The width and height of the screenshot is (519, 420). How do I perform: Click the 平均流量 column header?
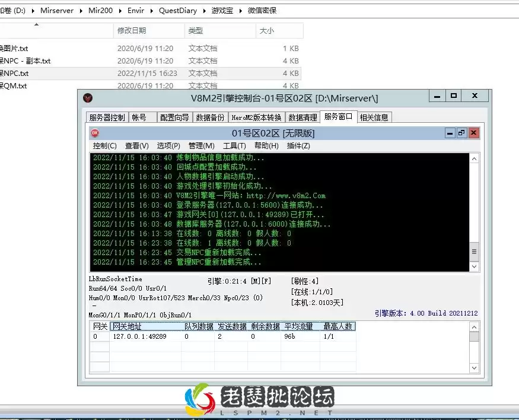(x=301, y=326)
